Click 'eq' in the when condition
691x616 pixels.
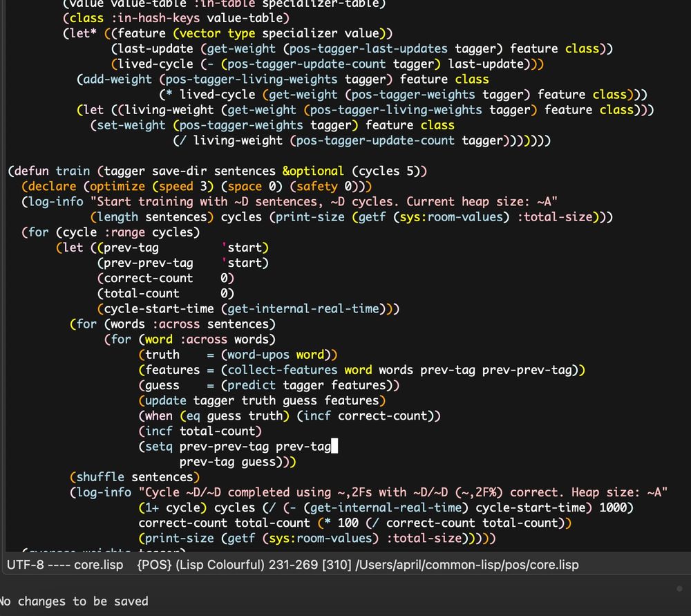[x=193, y=416]
